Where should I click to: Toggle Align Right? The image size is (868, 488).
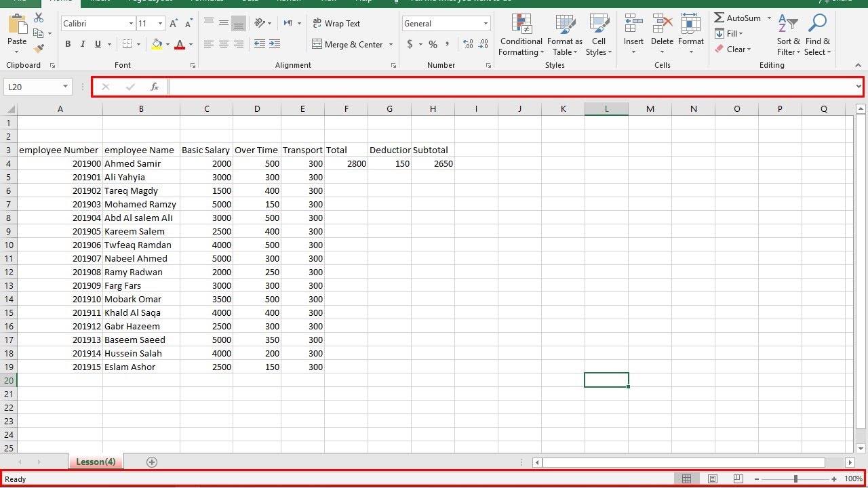239,44
